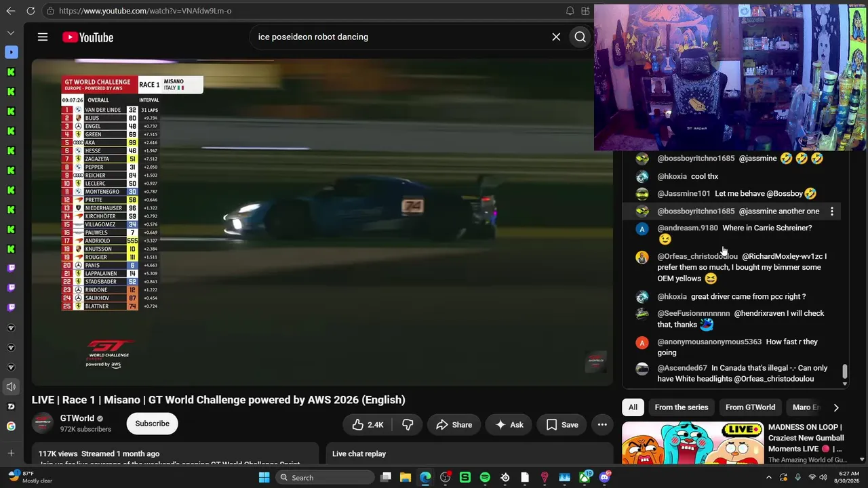This screenshot has width=868, height=488.
Task: Open the Wi-Fi network tray icon
Action: [812, 478]
